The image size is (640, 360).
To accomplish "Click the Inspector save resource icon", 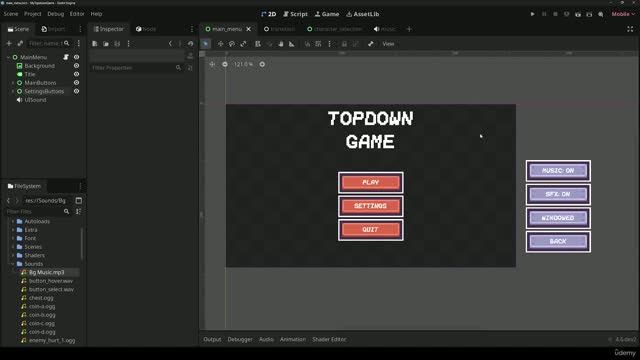I will [117, 44].
